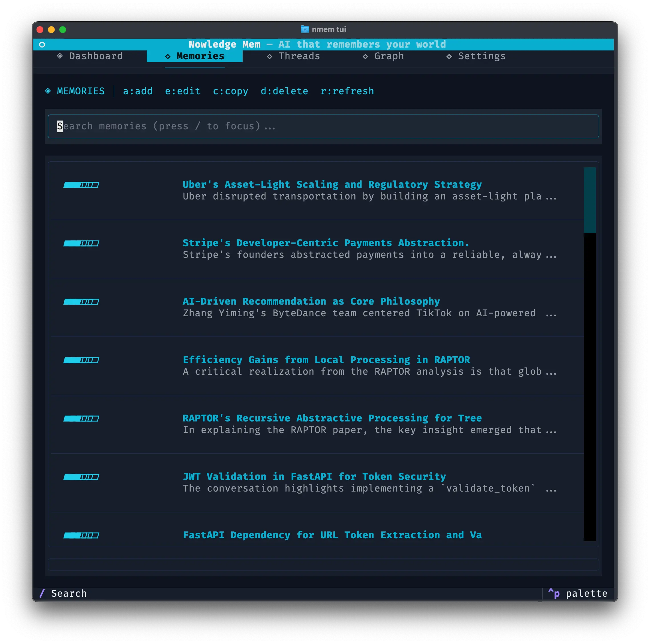This screenshot has width=650, height=644.
Task: Open RAPTOR's Recursive Abstractive Processing memory
Action: click(x=332, y=418)
